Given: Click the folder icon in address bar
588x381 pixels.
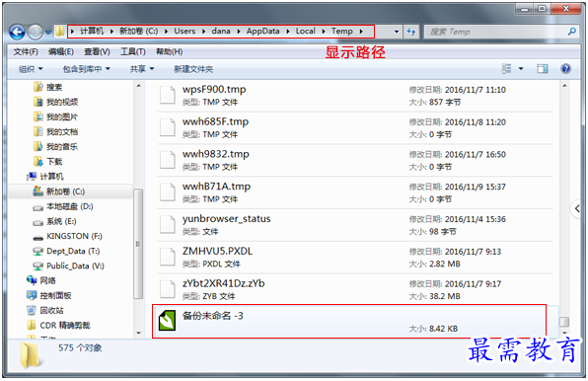Looking at the screenshot, I should tap(60, 32).
